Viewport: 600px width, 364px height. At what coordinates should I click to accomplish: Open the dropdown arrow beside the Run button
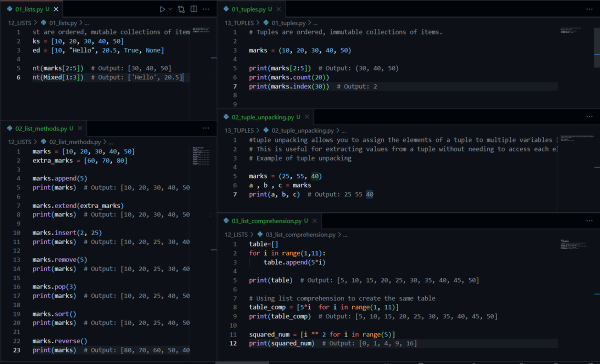point(170,9)
